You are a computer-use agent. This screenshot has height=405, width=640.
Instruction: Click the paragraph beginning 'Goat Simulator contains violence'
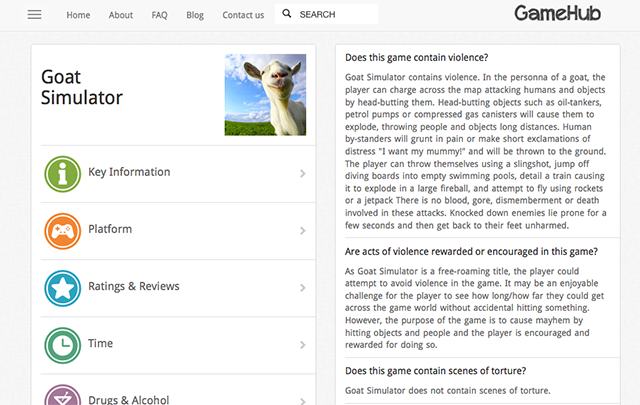(476, 151)
